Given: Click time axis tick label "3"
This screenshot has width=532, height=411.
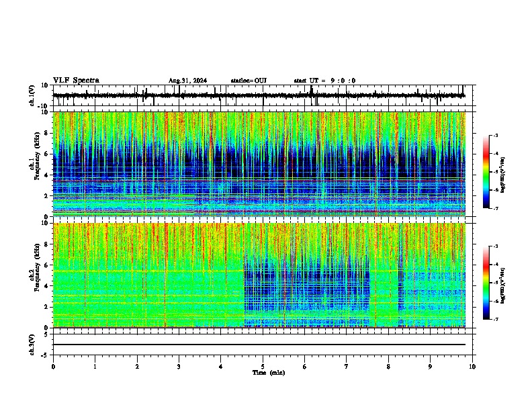Looking at the screenshot, I should click(x=179, y=367).
